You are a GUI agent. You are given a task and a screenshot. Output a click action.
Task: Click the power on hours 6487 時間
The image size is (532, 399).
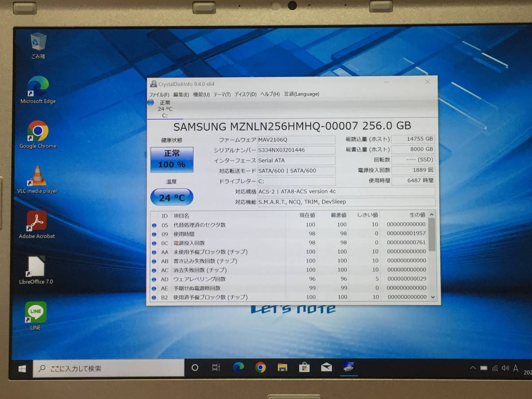tap(413, 180)
